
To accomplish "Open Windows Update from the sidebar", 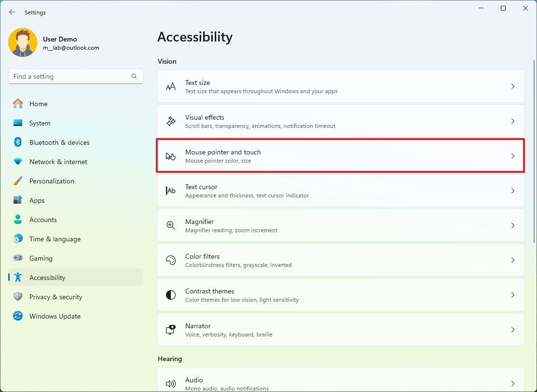I will pyautogui.click(x=55, y=316).
